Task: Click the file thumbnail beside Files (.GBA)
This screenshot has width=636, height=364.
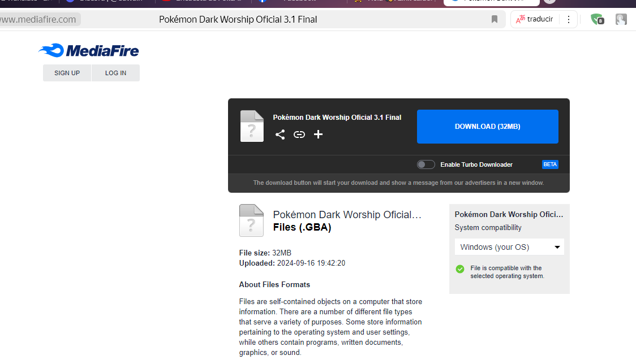Action: coord(252,220)
